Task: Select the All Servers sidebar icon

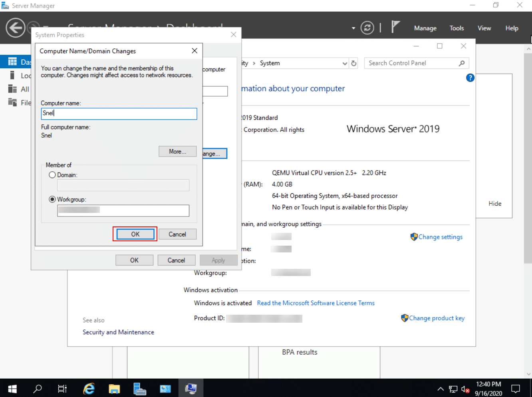Action: pyautogui.click(x=12, y=89)
